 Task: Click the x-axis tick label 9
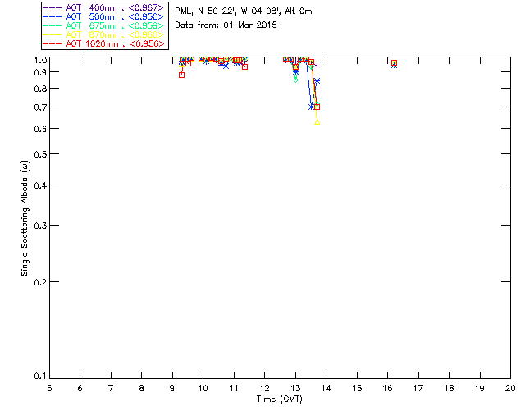[172, 388]
